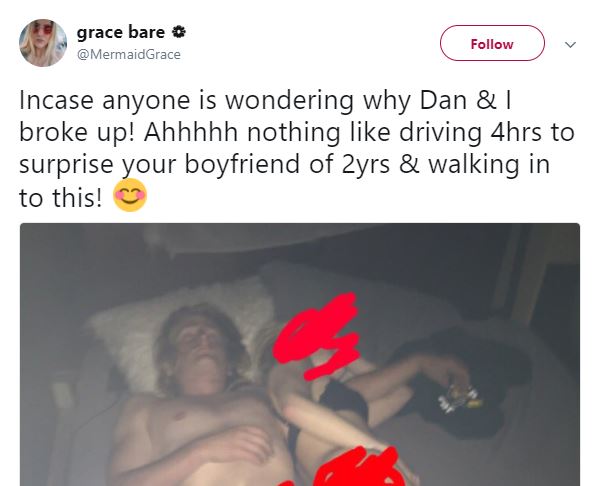This screenshot has height=486, width=596.
Task: Open the @MermaidGrace handle link
Action: pyautogui.click(x=129, y=54)
